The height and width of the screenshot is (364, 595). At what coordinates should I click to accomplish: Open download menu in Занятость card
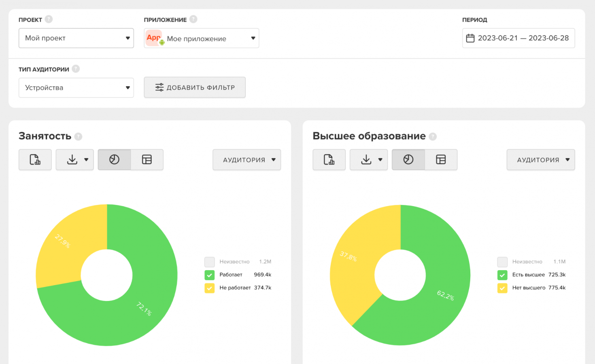[75, 160]
